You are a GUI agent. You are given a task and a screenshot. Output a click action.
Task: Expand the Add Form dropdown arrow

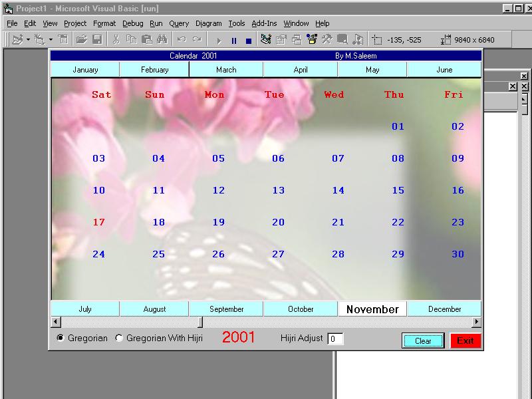click(x=51, y=40)
